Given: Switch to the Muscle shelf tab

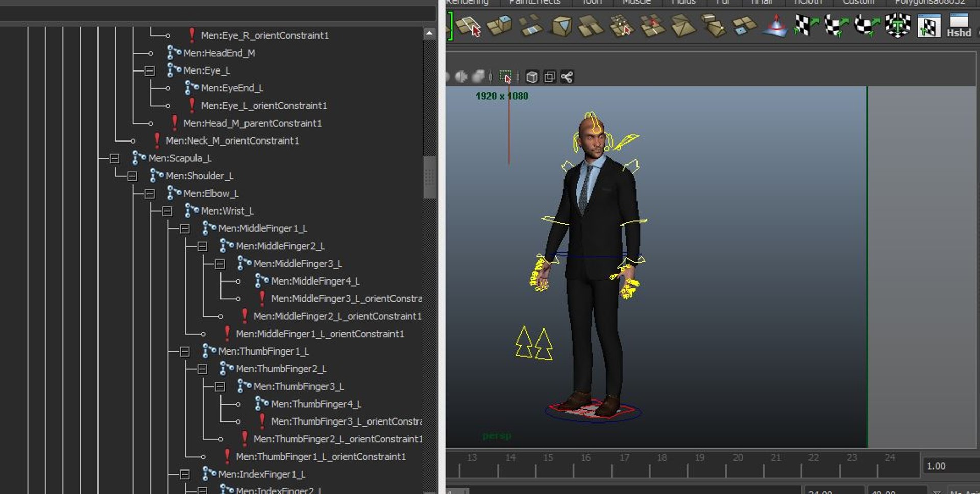Looking at the screenshot, I should tap(637, 2).
